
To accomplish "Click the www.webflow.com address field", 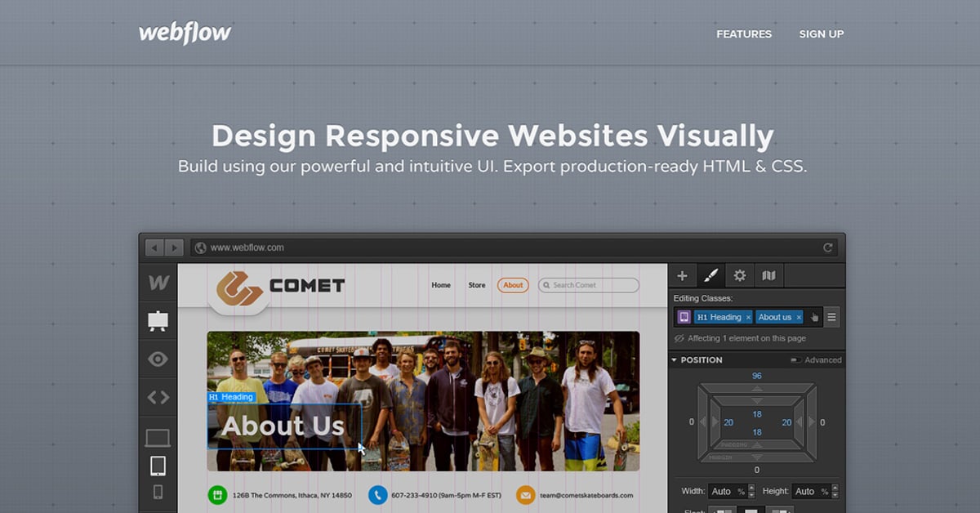I will click(x=514, y=248).
